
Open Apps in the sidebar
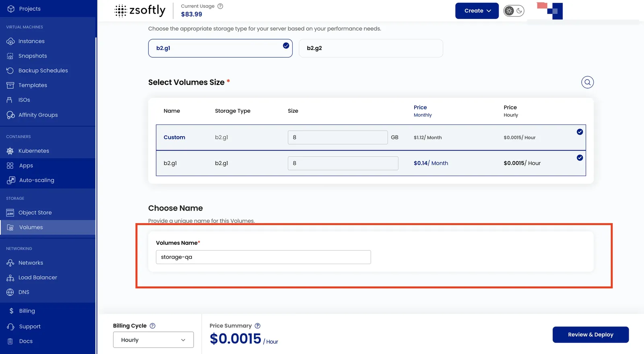(x=26, y=166)
